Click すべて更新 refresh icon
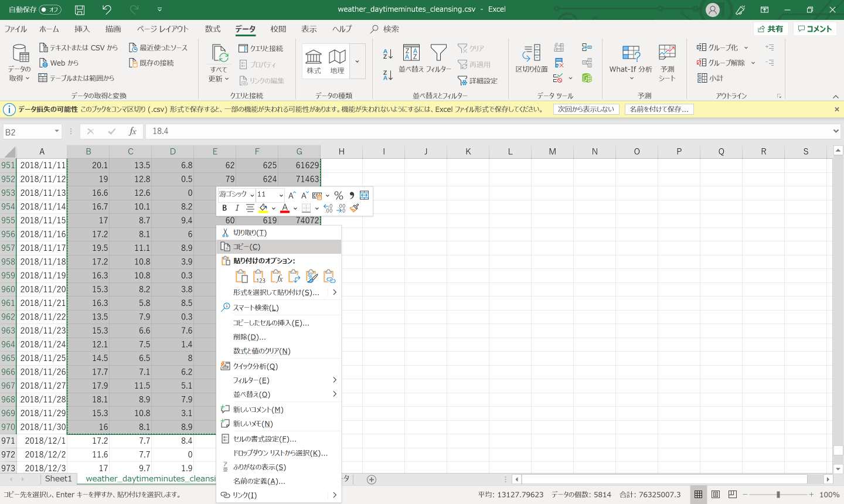 [x=219, y=63]
